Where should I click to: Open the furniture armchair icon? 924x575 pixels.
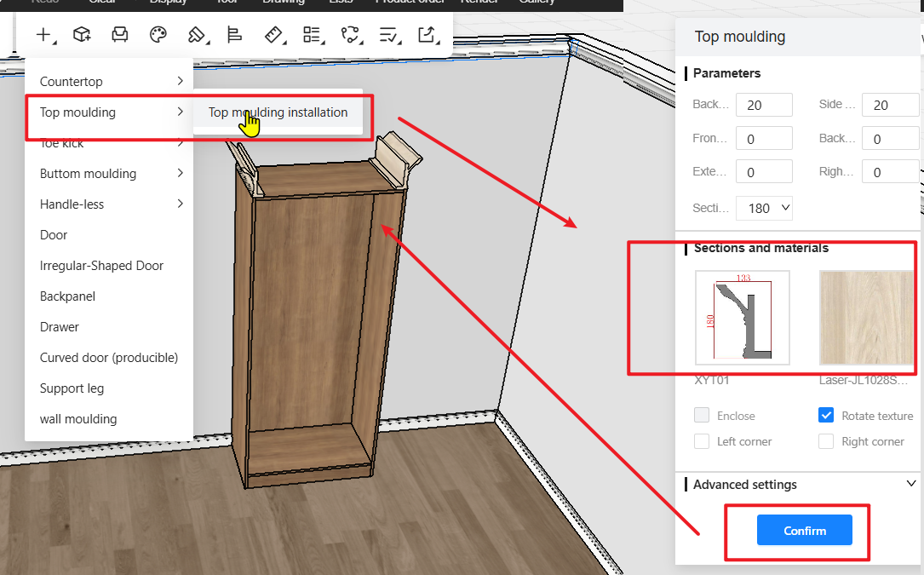coord(120,35)
